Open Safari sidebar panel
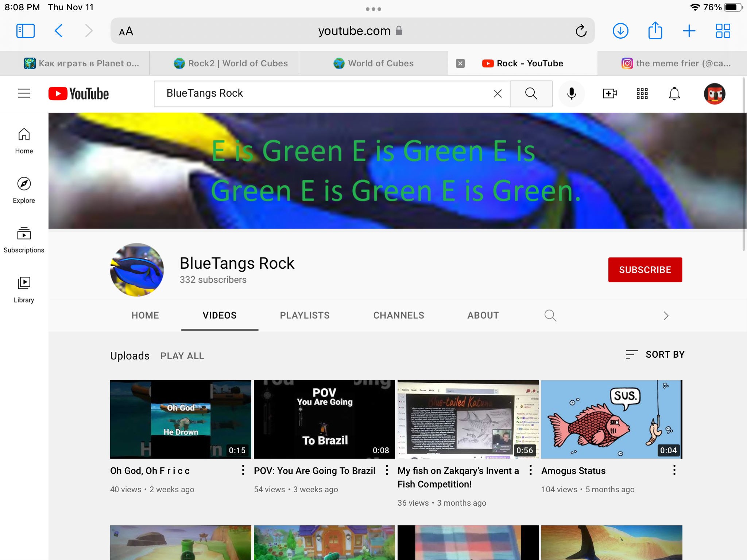The width and height of the screenshot is (747, 560). 26,31
